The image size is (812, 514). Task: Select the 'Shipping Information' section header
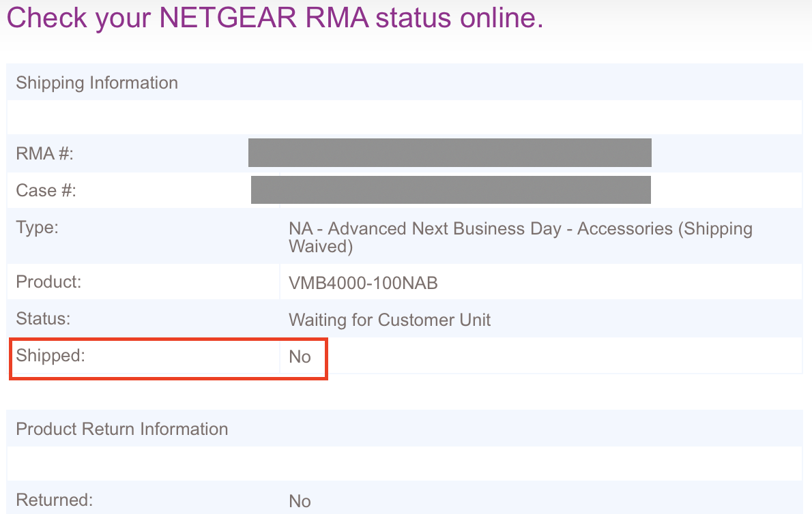[x=97, y=82]
